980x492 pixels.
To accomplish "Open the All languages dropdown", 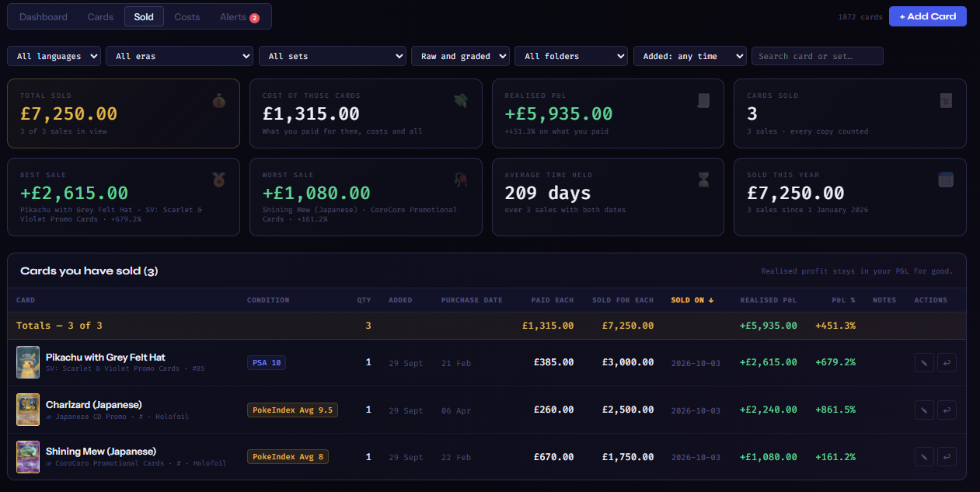I will (54, 56).
